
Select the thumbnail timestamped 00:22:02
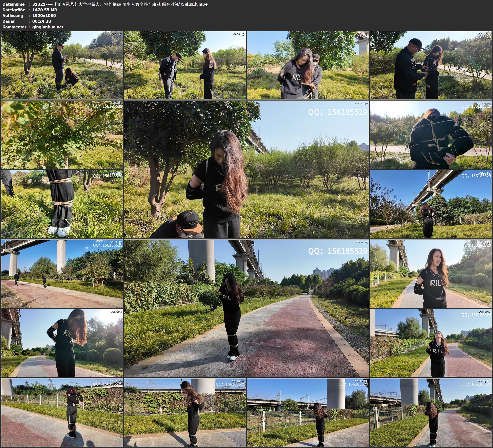click(308, 412)
